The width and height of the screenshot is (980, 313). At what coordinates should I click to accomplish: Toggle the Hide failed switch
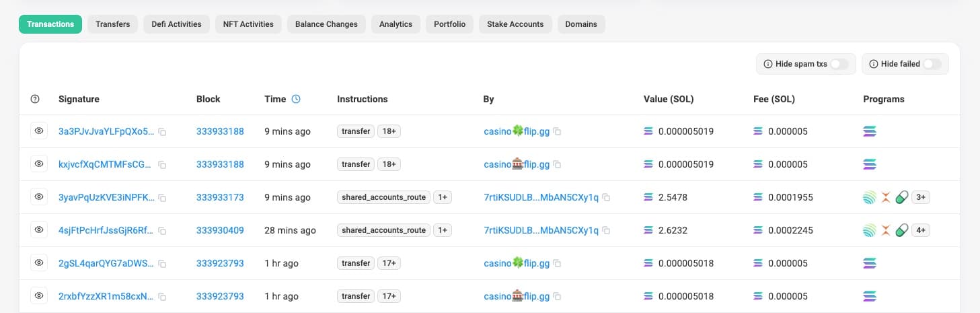coord(932,64)
